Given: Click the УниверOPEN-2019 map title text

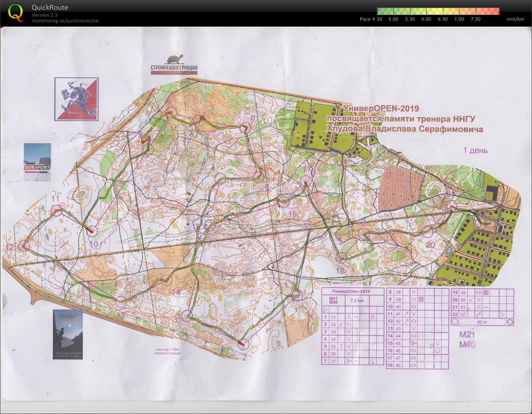Looking at the screenshot, I should (x=381, y=108).
